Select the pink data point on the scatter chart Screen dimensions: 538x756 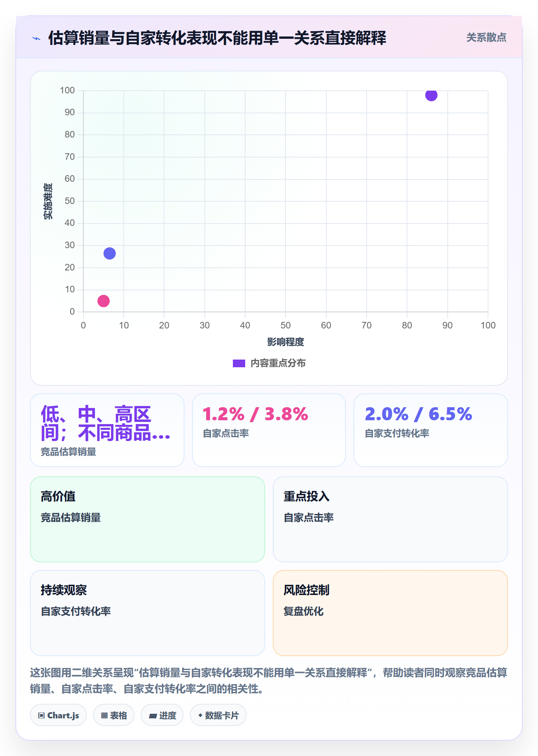click(x=103, y=301)
